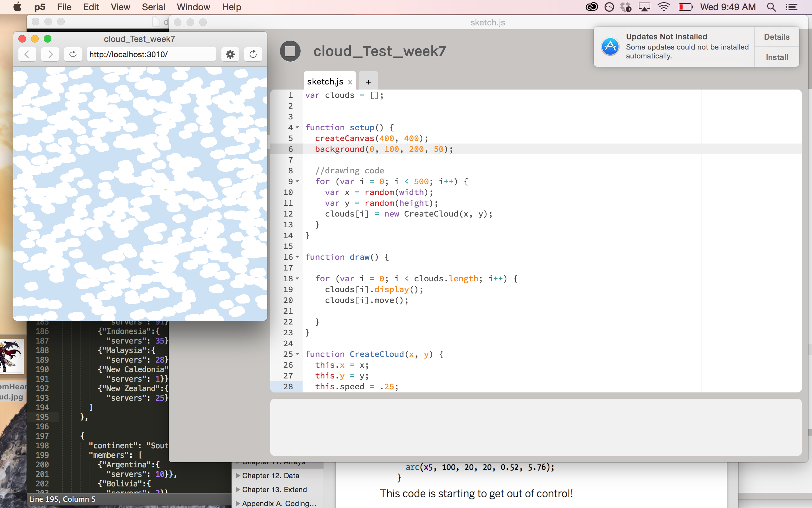Click the date and time display
The height and width of the screenshot is (508, 812).
click(728, 7)
